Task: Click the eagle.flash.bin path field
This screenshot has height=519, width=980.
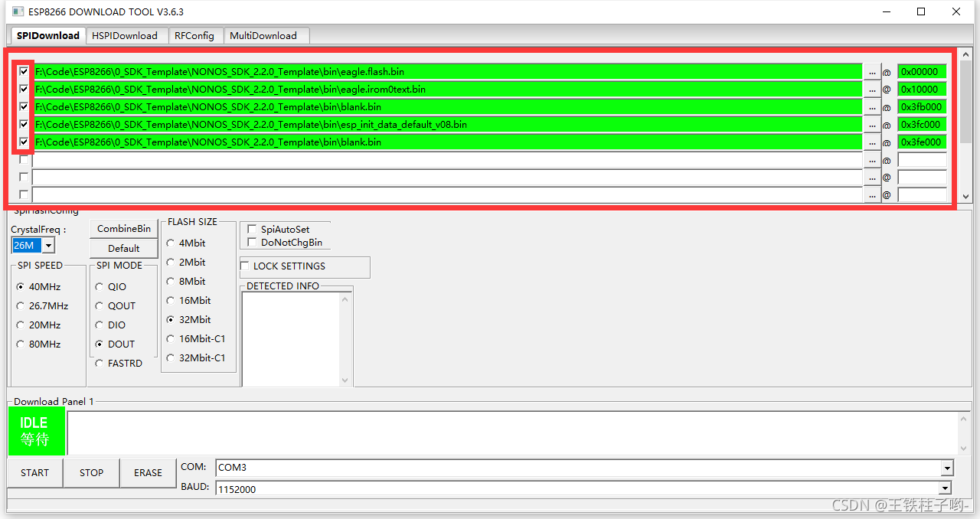Action: pyautogui.click(x=447, y=71)
